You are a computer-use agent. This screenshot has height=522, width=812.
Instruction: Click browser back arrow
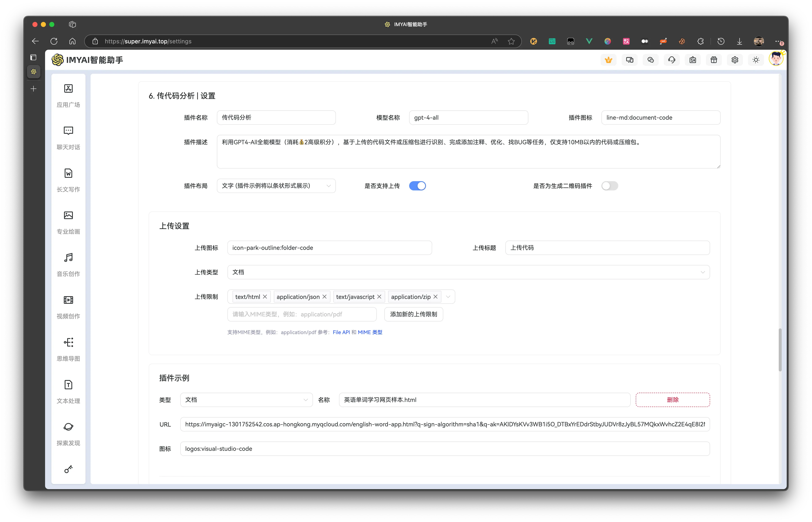pyautogui.click(x=35, y=41)
